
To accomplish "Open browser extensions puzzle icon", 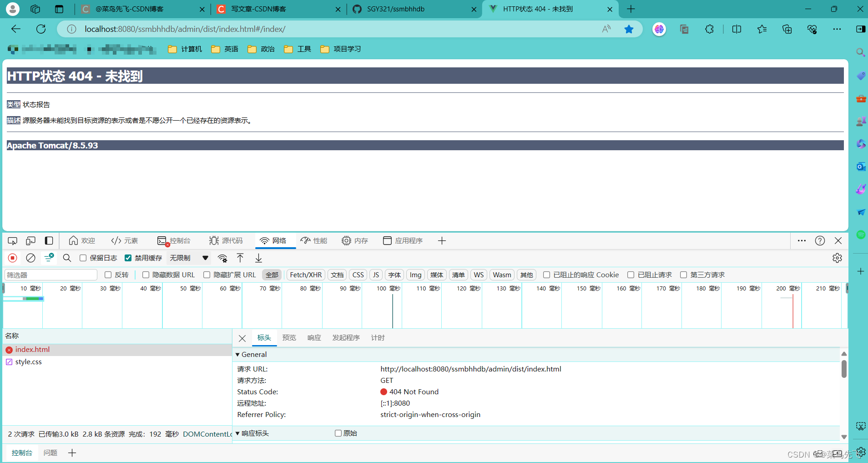I will pos(709,29).
